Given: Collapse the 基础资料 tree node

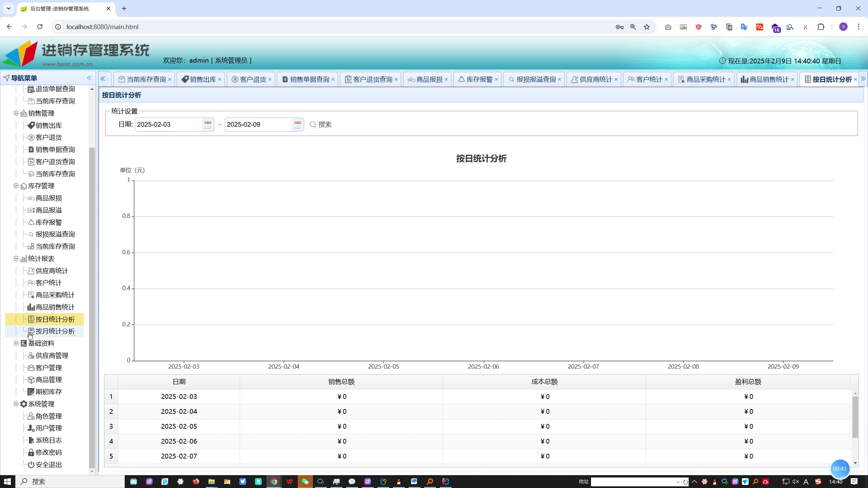Looking at the screenshot, I should [16, 343].
